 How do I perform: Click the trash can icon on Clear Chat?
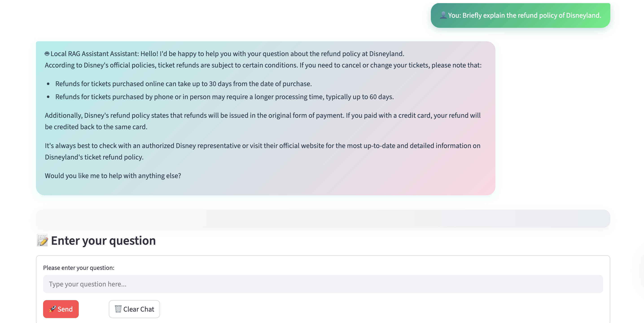[118, 309]
